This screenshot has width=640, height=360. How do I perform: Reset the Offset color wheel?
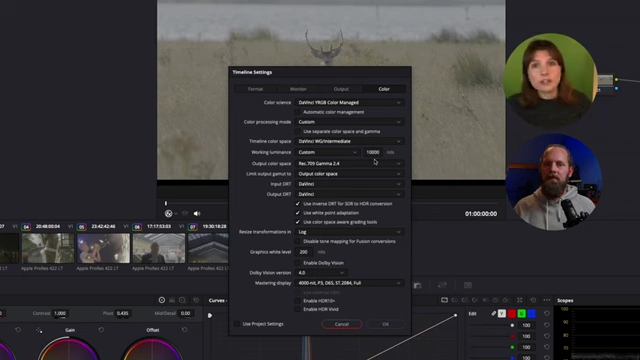(184, 330)
